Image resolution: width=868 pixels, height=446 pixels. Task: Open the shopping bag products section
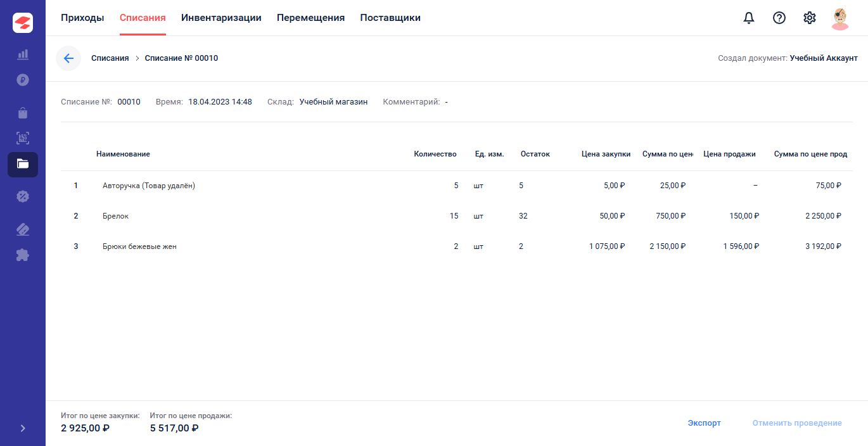[x=23, y=113]
